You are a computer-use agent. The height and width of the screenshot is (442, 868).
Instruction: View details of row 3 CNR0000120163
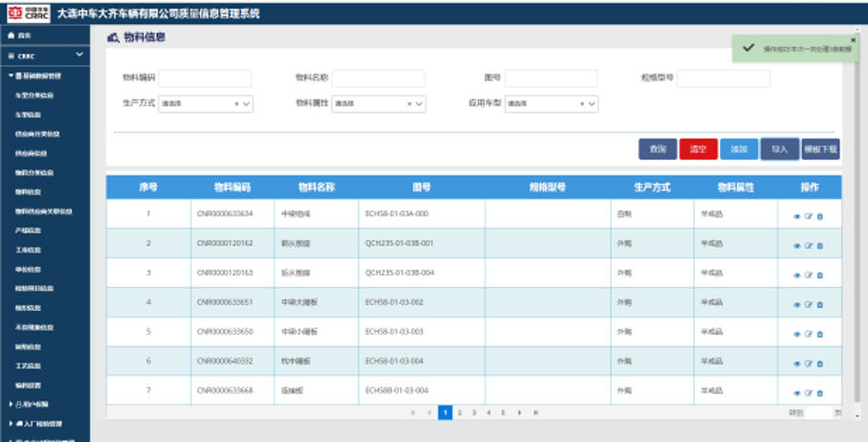click(x=797, y=276)
